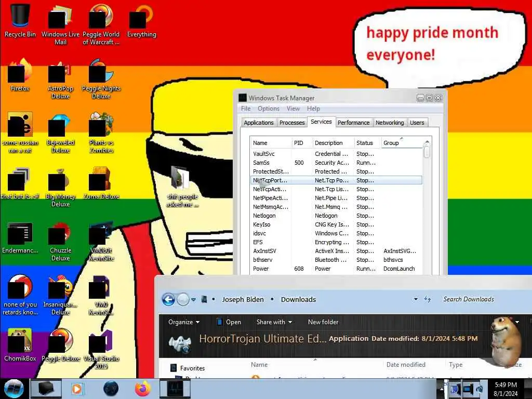Sort services by the Name column

pyautogui.click(x=271, y=143)
